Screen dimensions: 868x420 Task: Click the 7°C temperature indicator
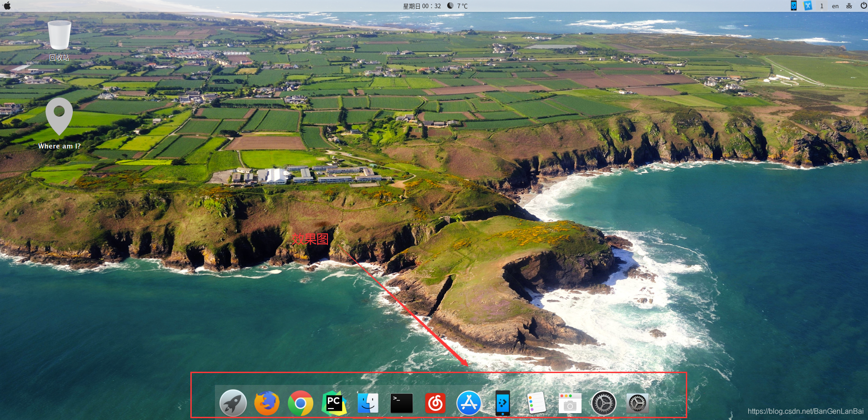(462, 6)
